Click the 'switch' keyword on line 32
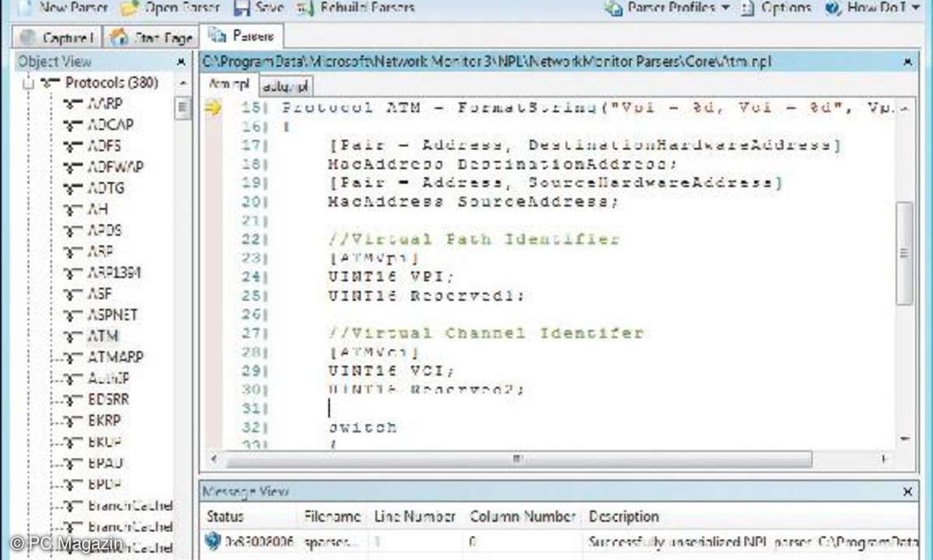This screenshot has height=560, width=933. [363, 428]
